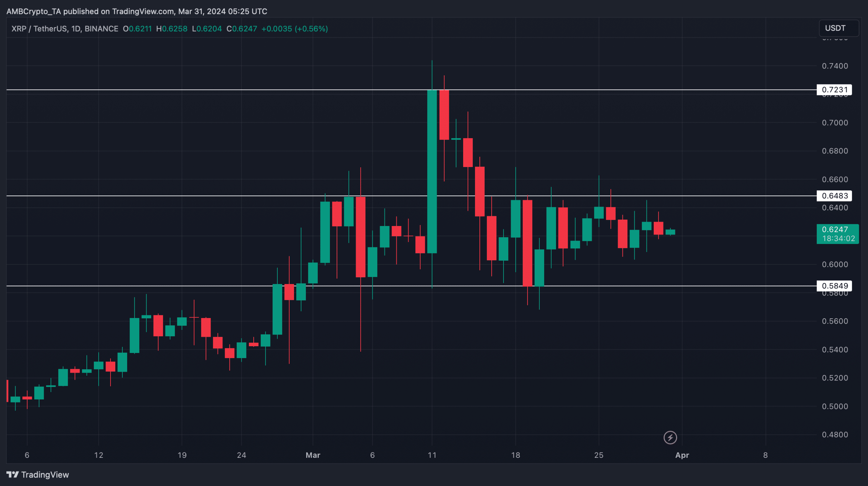Click the 18 date label on time axis
The height and width of the screenshot is (486, 868).
click(515, 455)
